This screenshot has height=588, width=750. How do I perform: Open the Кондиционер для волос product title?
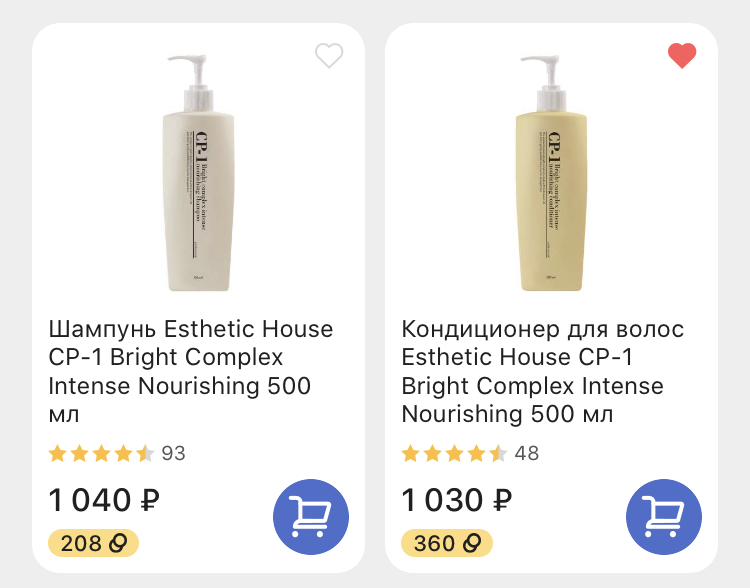[544, 371]
